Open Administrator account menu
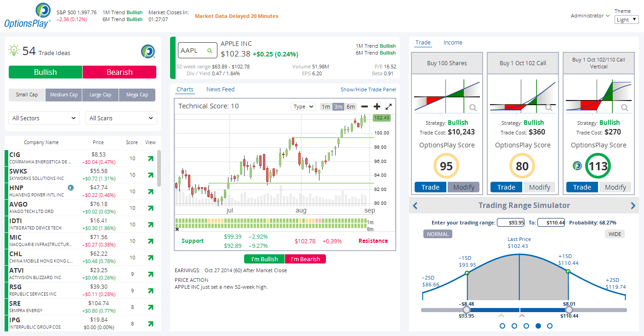644x336 pixels. point(590,16)
